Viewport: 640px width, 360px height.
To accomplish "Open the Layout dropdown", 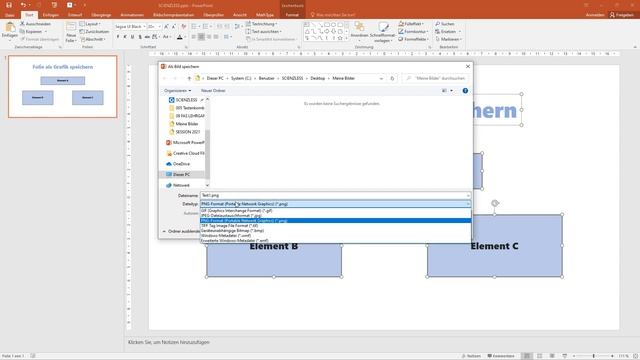I will (x=90, y=24).
